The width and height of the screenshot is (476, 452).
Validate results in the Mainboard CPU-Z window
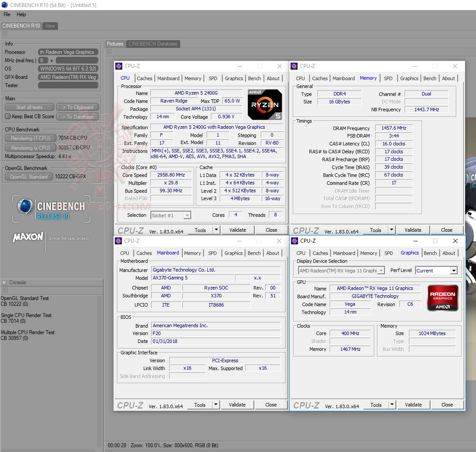[x=237, y=404]
